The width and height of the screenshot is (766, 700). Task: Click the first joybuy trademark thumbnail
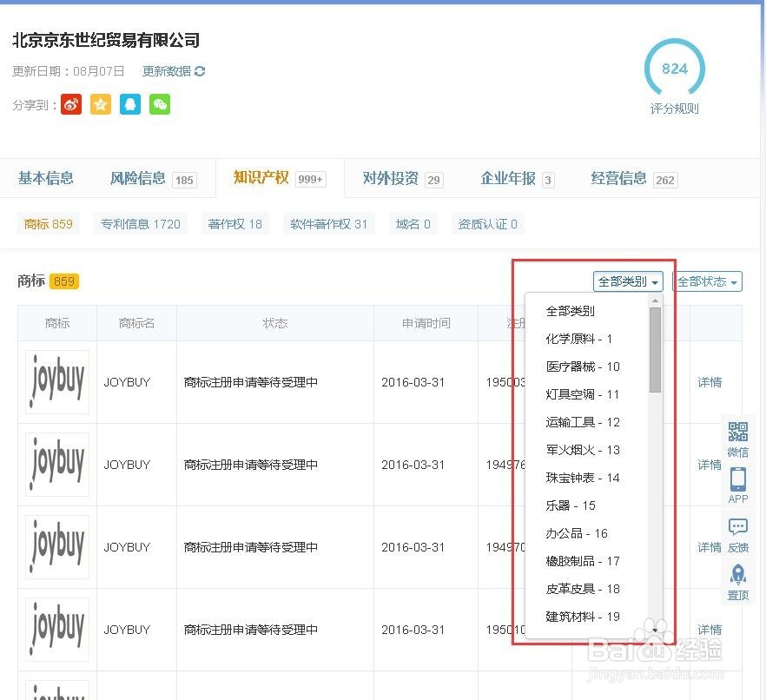(x=57, y=382)
